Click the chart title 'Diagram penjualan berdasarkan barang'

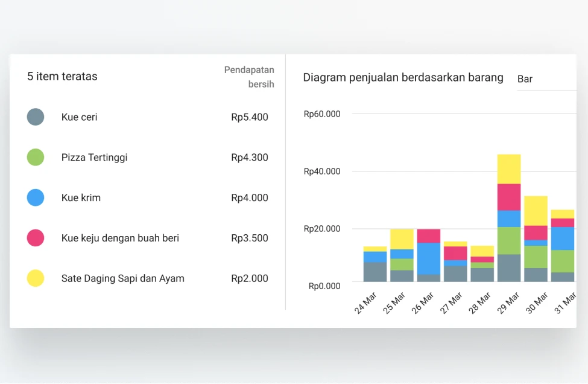pyautogui.click(x=403, y=77)
